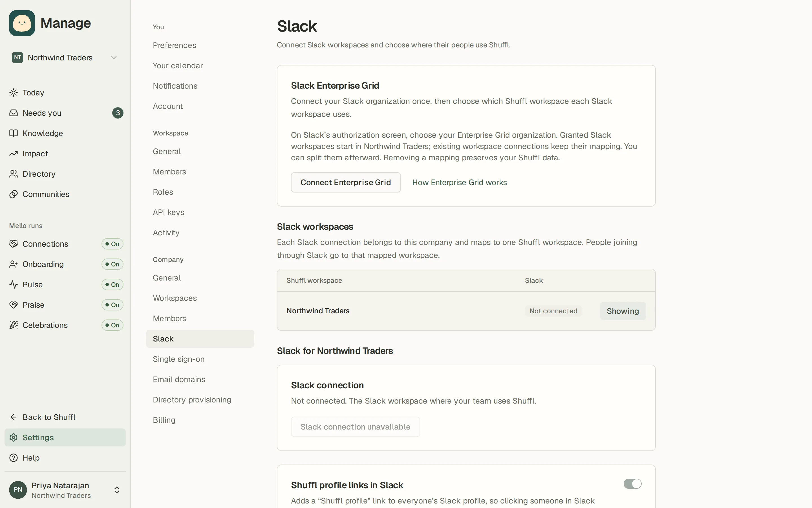The image size is (812, 508).
Task: Click the Onboarding user-plus icon
Action: pyautogui.click(x=14, y=264)
